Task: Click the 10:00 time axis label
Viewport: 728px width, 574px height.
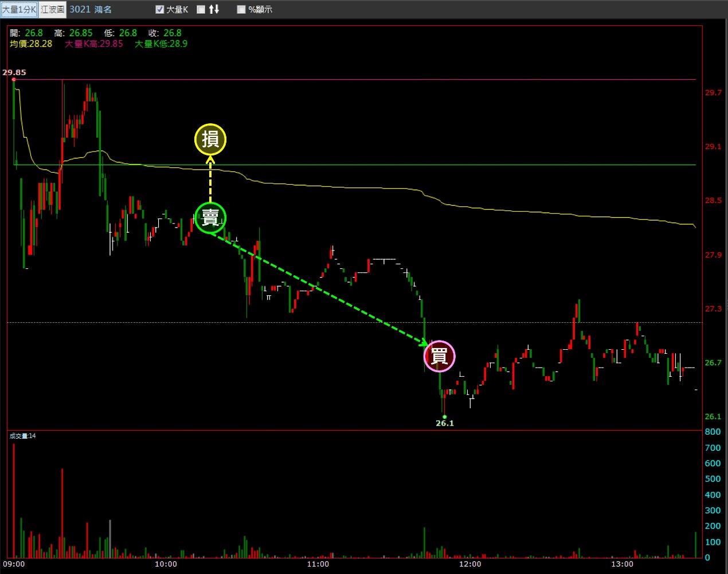Action: click(166, 564)
